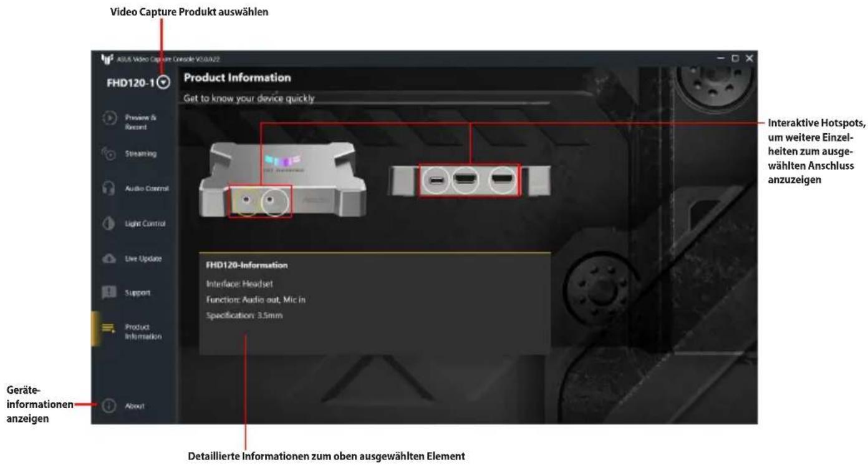868x465 pixels.
Task: Click the About info circle icon
Action: tap(109, 406)
